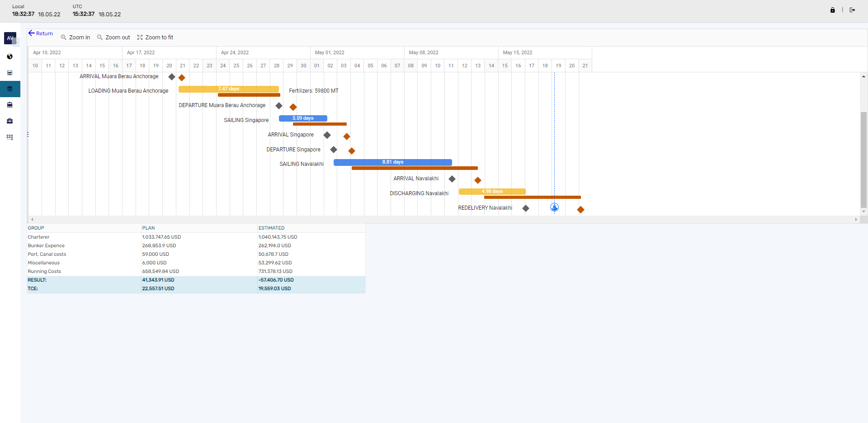Click Return to go back
This screenshot has width=868, height=423.
(41, 33)
